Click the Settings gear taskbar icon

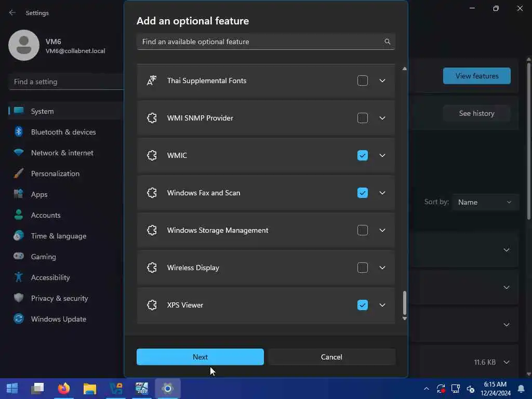(168, 388)
